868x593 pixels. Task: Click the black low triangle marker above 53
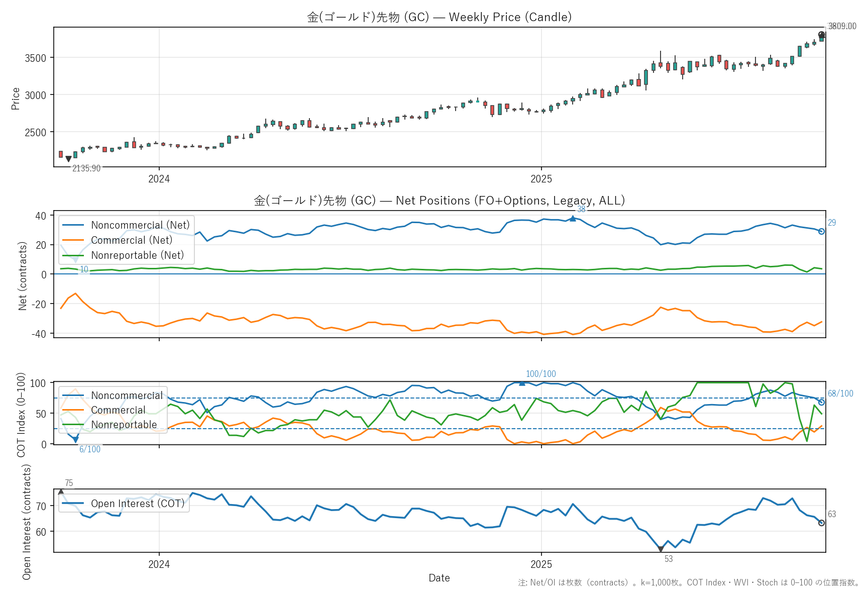click(x=661, y=549)
